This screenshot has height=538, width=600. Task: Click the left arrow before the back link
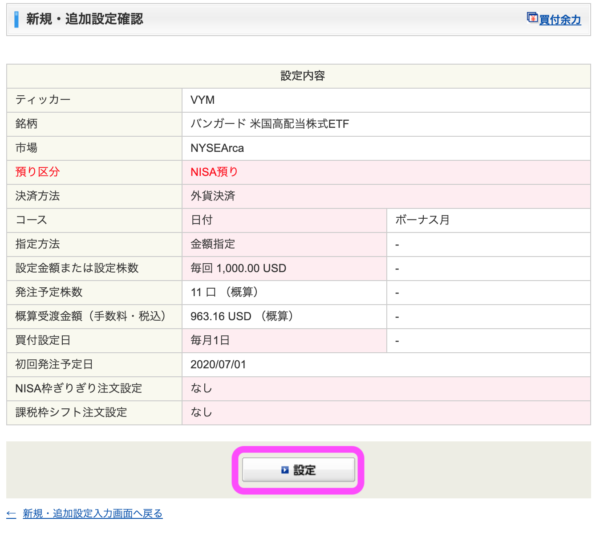click(x=11, y=514)
